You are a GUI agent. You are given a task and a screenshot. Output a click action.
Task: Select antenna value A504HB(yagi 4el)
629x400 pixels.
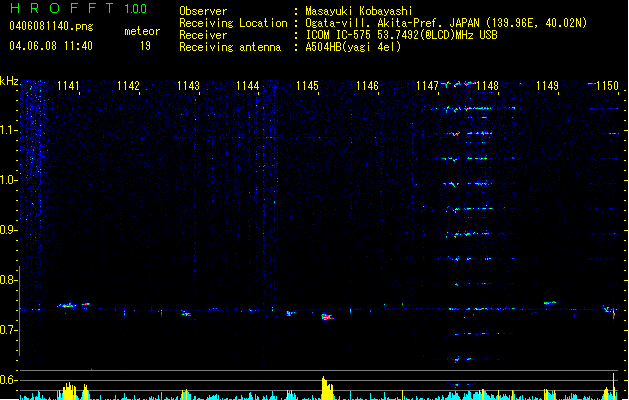click(x=353, y=47)
